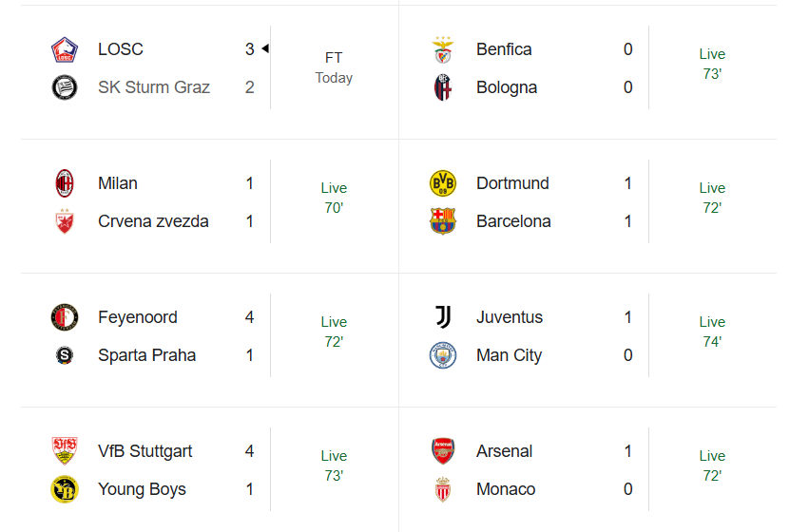The width and height of the screenshot is (809, 532).
Task: Open the FT Today match status
Action: tap(334, 67)
